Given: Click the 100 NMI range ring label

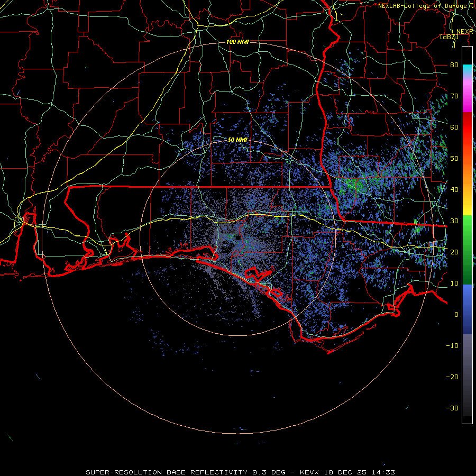Looking at the screenshot, I should point(237,42).
